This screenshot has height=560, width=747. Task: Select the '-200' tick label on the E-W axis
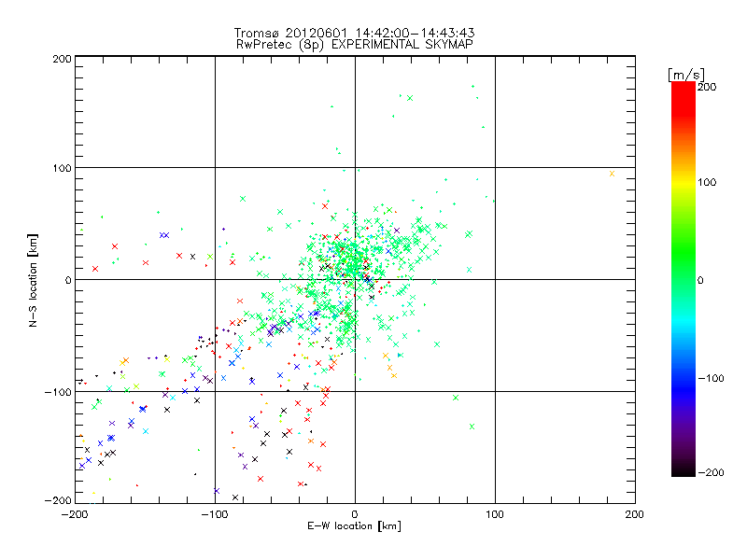tap(75, 514)
